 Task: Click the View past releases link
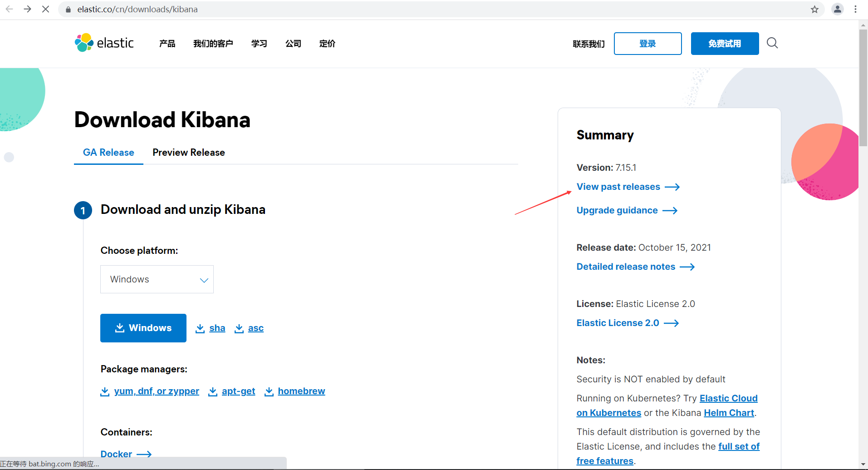(618, 187)
